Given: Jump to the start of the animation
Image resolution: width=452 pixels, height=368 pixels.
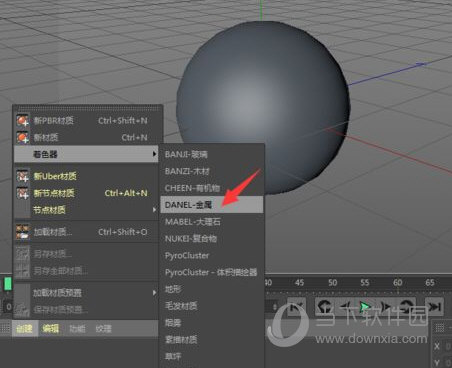Looking at the screenshot, I should (x=296, y=306).
